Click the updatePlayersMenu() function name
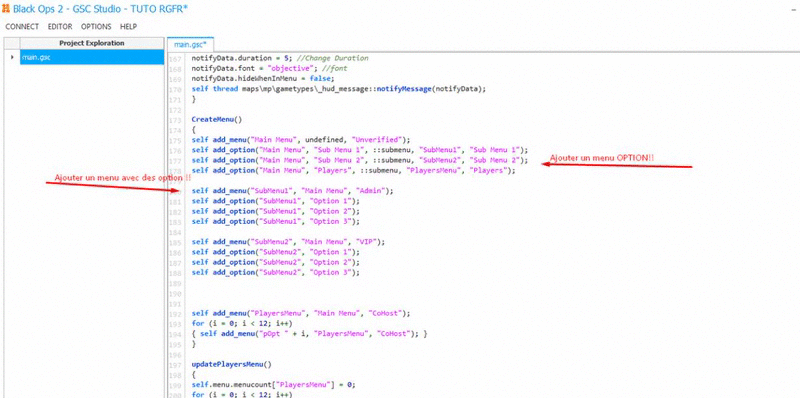Viewport: 800px width, 398px height. click(x=231, y=364)
